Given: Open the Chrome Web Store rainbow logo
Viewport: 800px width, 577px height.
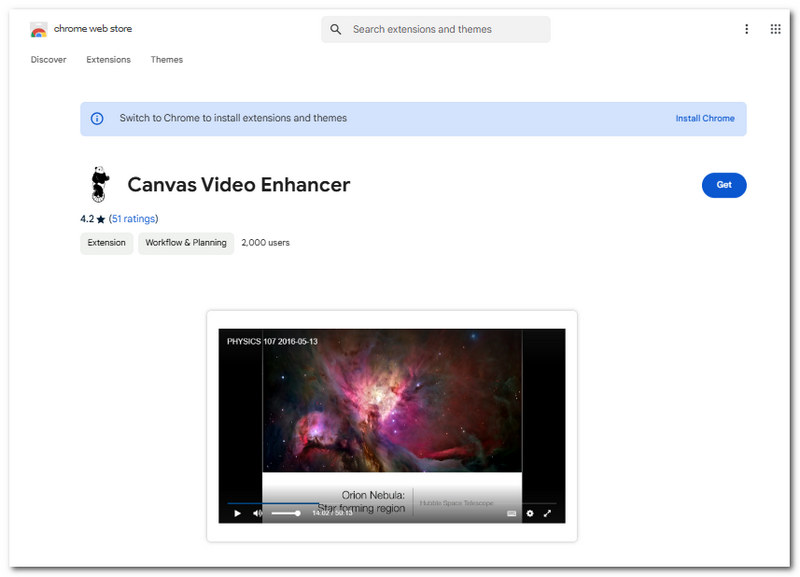Looking at the screenshot, I should coord(38,29).
